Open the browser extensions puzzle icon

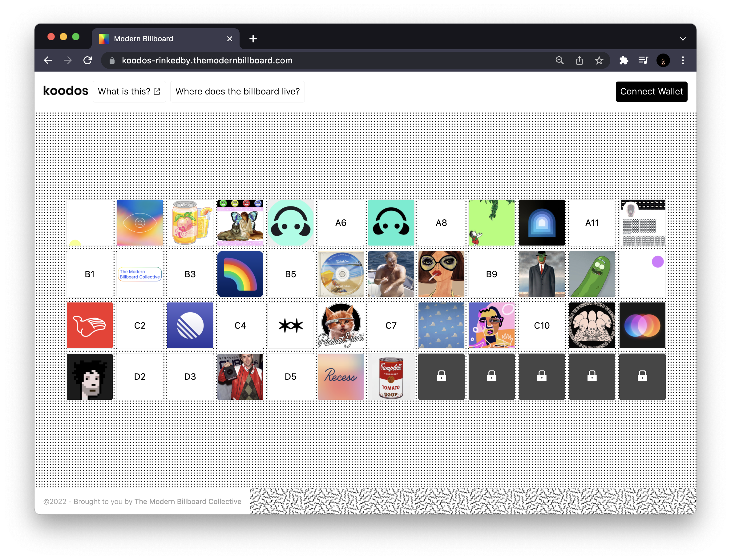click(624, 60)
